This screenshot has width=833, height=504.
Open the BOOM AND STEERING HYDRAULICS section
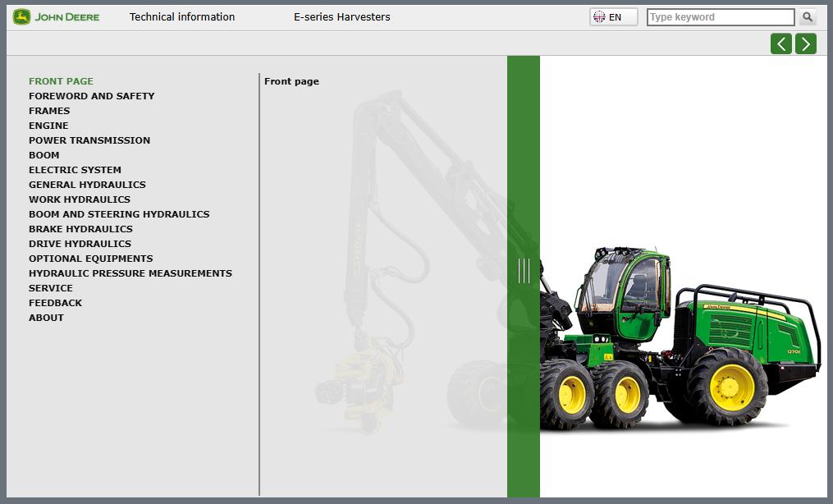coord(119,214)
